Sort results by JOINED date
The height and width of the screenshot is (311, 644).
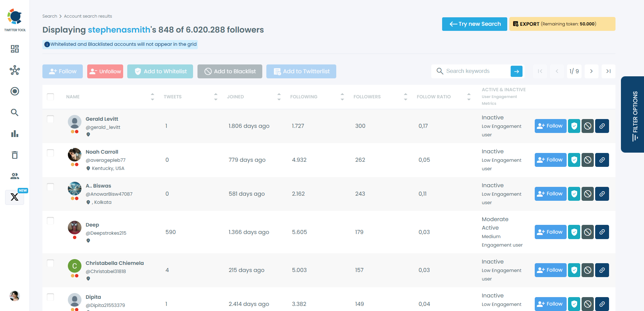pyautogui.click(x=279, y=97)
